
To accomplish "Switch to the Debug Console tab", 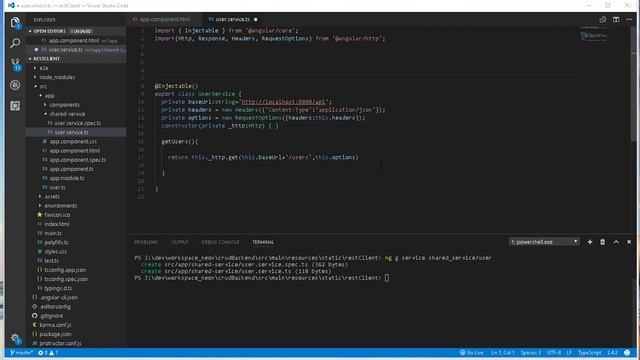I will [220, 242].
